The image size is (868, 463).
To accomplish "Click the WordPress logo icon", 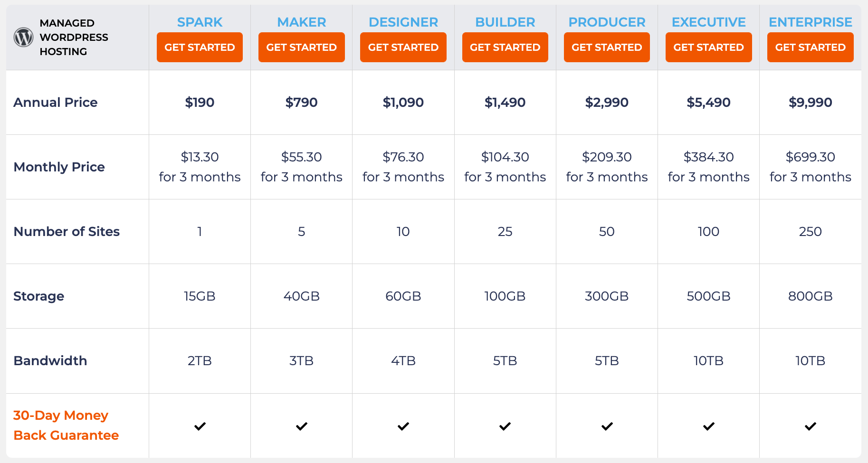I will point(23,37).
